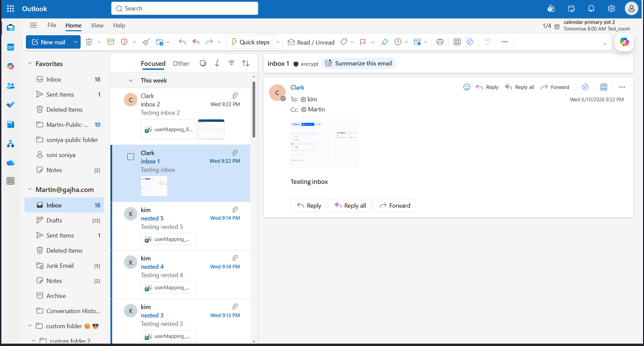This screenshot has width=644, height=346.
Task: Open more actions ellipsis on email
Action: pyautogui.click(x=622, y=87)
